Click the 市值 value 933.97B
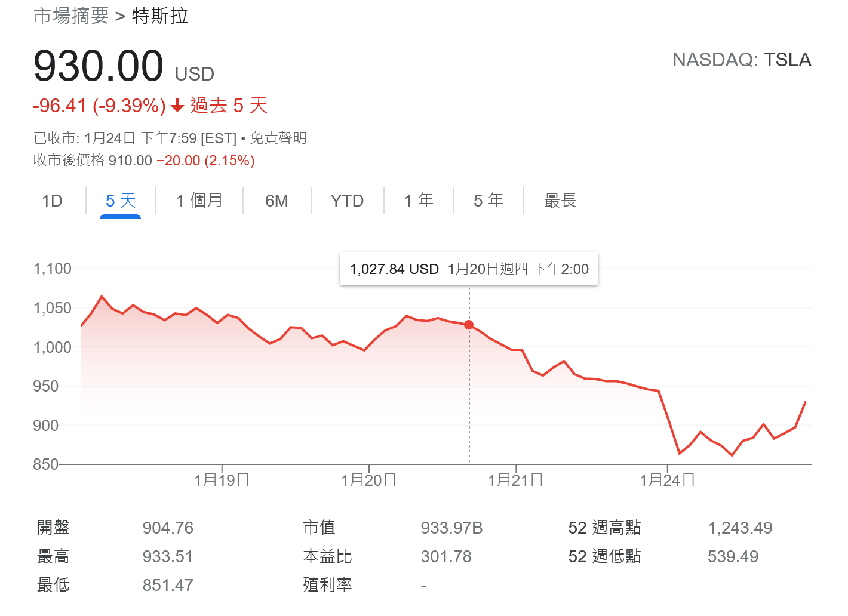 click(x=451, y=528)
